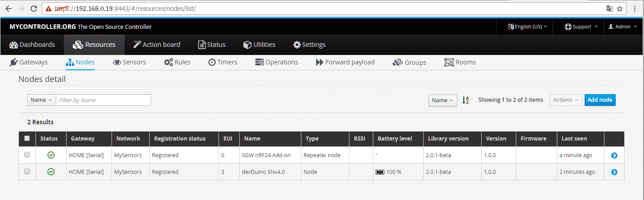Open the English (US) language dropdown
The height and width of the screenshot is (200, 644).
[528, 27]
